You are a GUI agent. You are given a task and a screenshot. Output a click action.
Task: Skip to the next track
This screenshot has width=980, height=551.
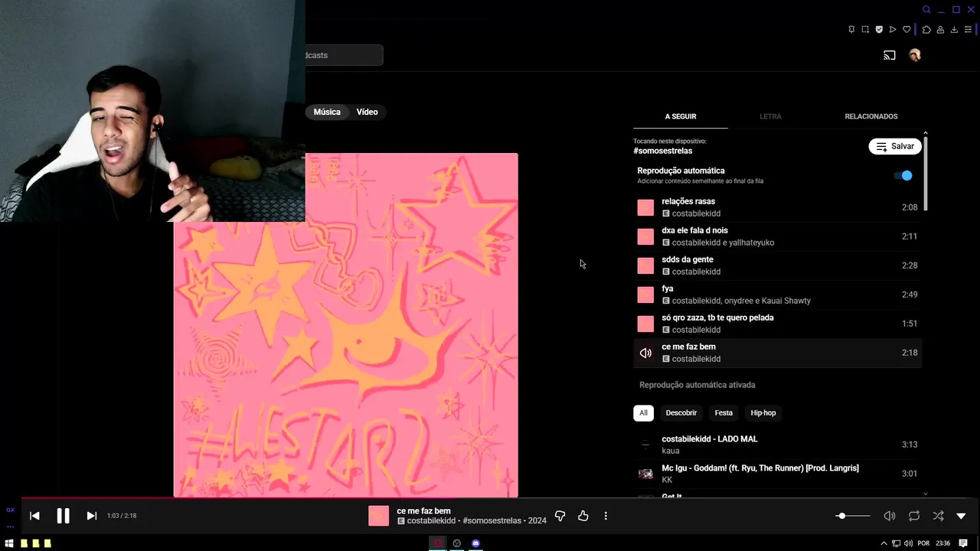point(92,516)
